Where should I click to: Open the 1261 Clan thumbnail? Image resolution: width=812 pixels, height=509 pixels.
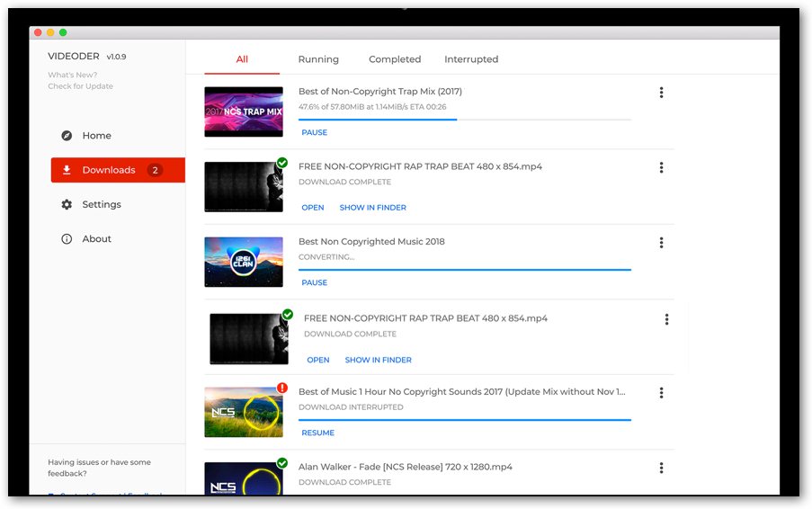pos(244,262)
